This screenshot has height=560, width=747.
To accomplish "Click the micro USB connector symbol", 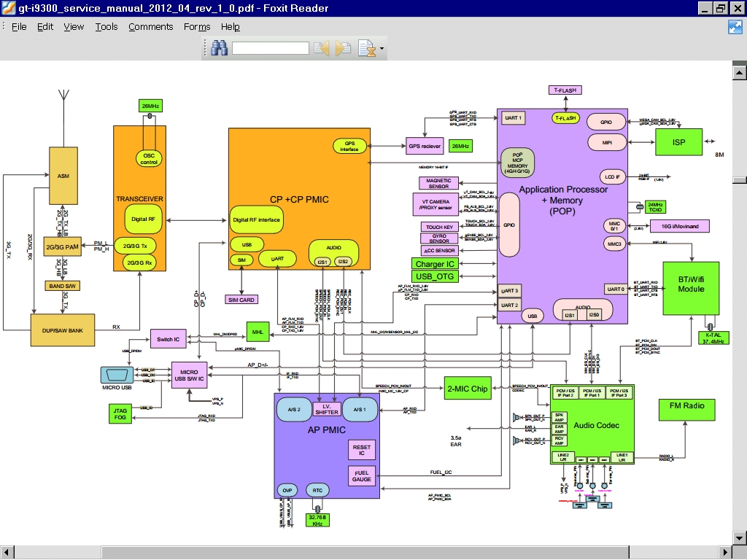I will tap(117, 375).
